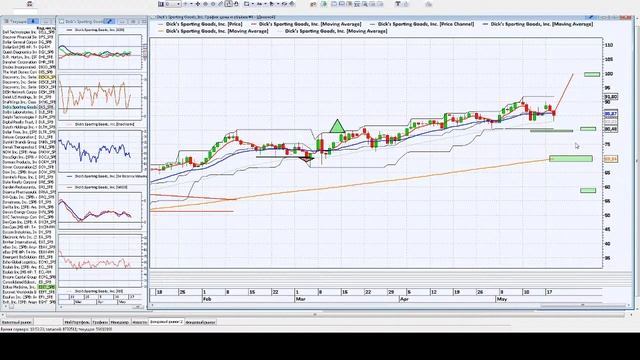The image size is (640, 360).
Task: Select the Фондовый рынок 2 tab
Action: pos(167,322)
